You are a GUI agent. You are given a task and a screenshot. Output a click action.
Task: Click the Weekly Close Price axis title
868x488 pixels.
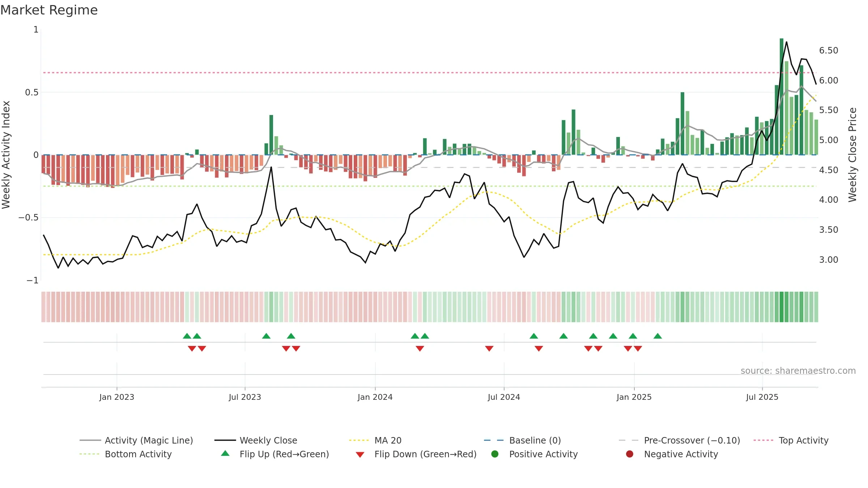click(x=852, y=155)
